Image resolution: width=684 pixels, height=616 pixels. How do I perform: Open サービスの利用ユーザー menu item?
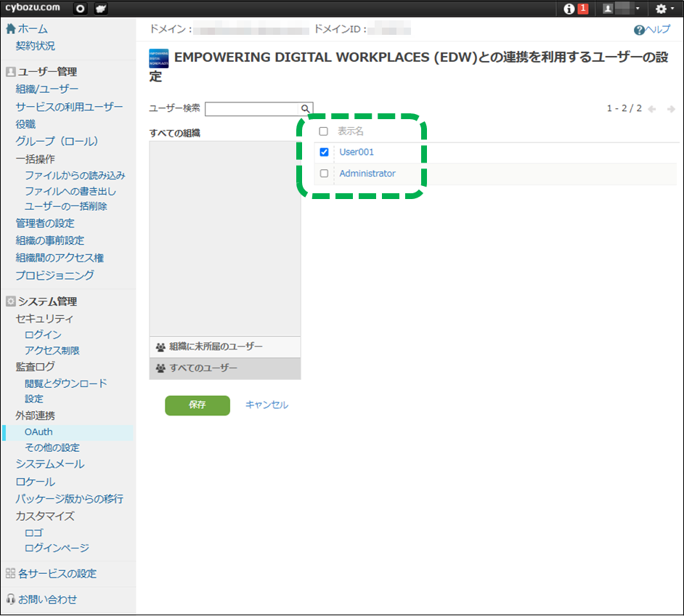click(x=70, y=107)
